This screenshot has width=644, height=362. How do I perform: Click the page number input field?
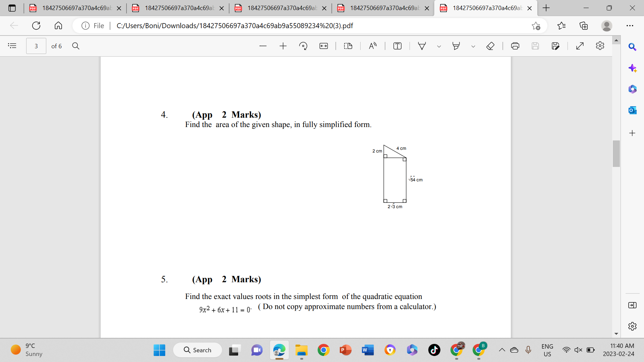pos(36,46)
